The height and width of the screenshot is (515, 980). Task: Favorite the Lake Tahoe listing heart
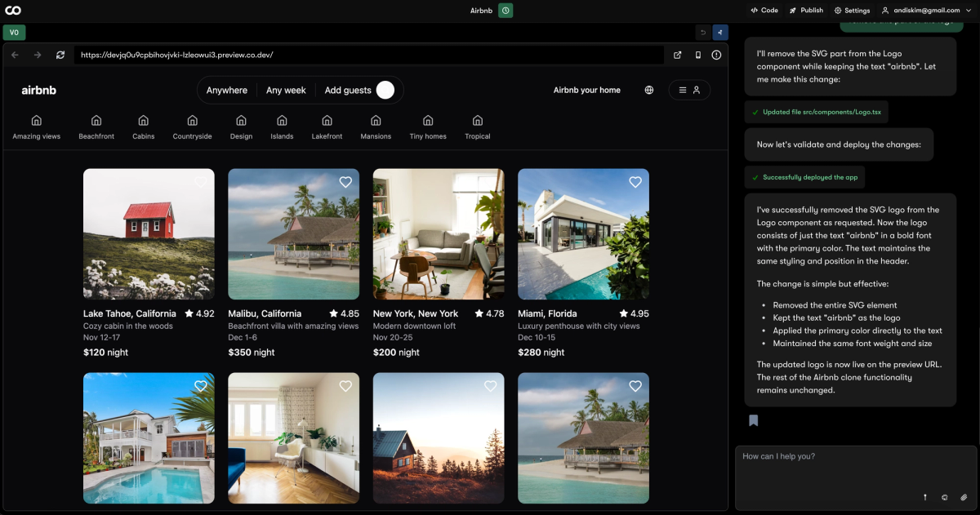coord(200,182)
